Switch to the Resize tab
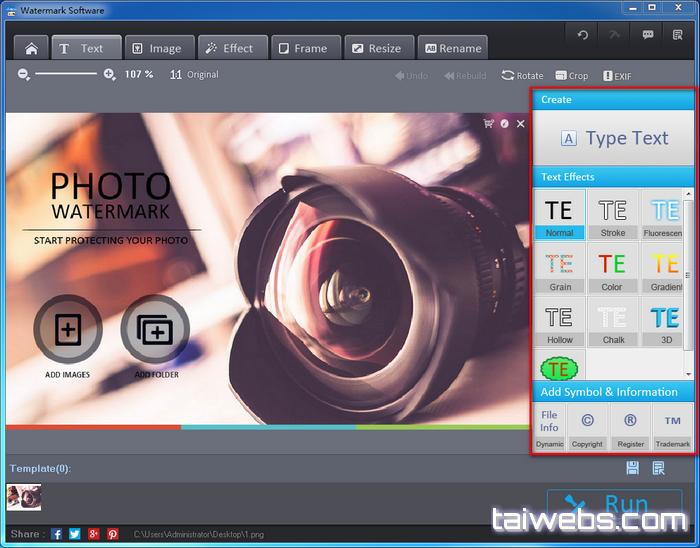The height and width of the screenshot is (548, 700). tap(377, 48)
